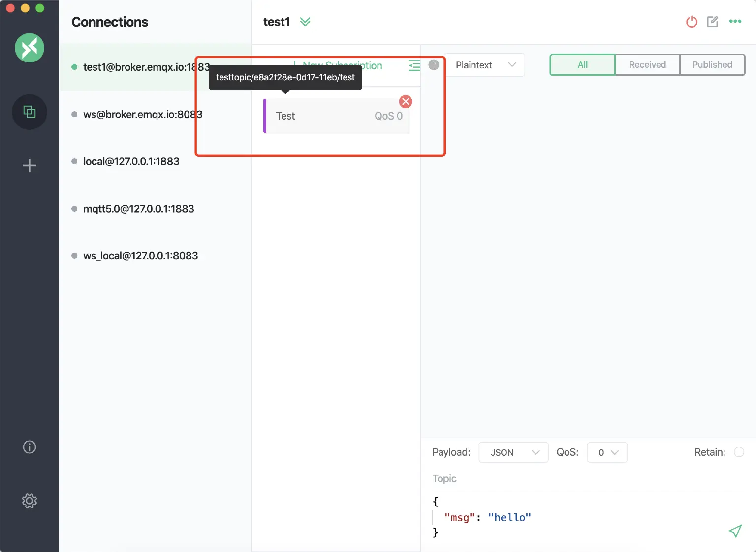Click the MQTTX logo icon
756x552 pixels.
click(30, 48)
